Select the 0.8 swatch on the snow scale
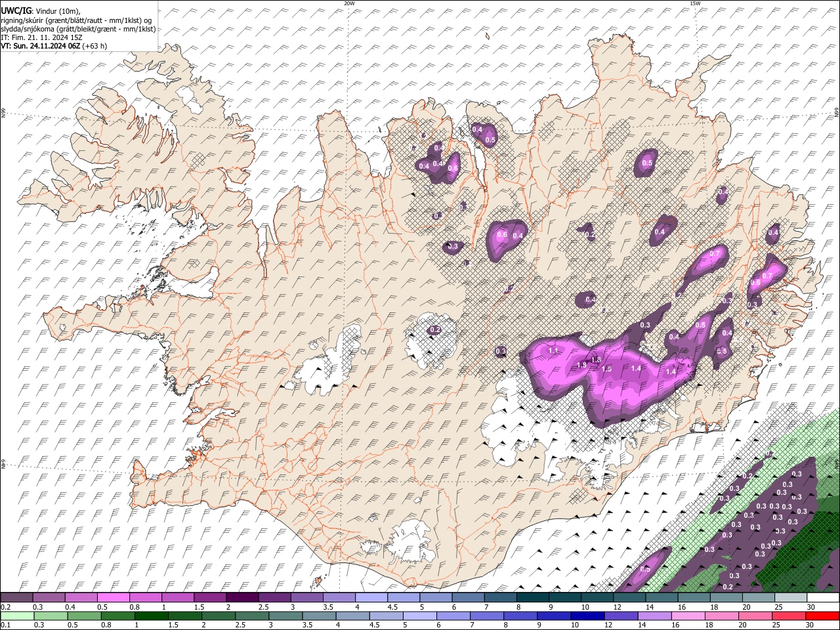840x630 pixels. click(x=145, y=597)
